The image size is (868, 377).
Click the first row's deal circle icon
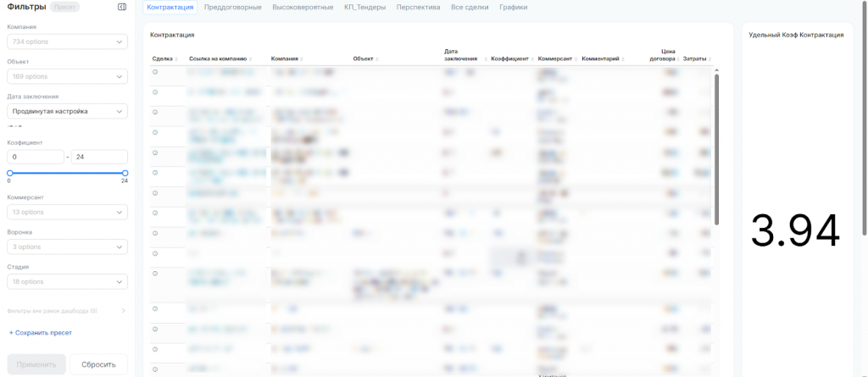point(155,73)
